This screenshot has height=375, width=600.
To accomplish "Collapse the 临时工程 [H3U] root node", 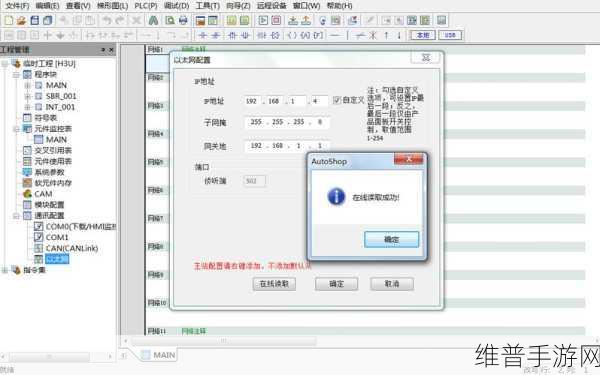I will (x=5, y=64).
